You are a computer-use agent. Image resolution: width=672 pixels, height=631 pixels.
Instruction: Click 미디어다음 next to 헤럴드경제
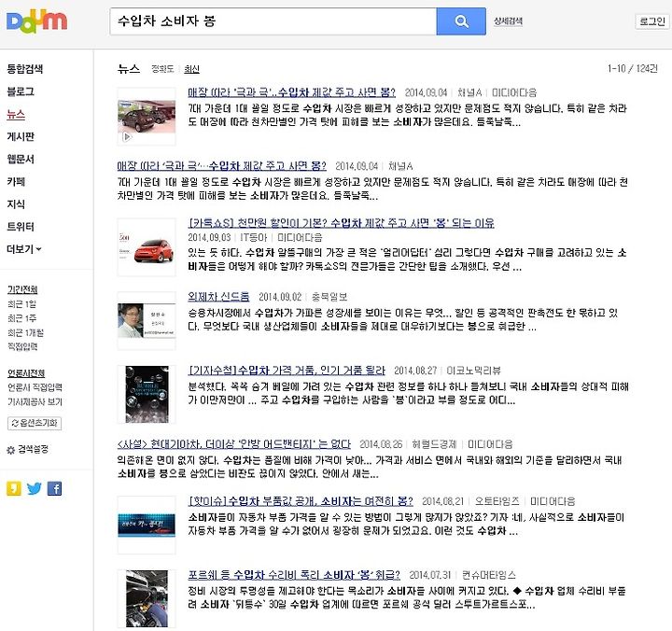click(490, 444)
